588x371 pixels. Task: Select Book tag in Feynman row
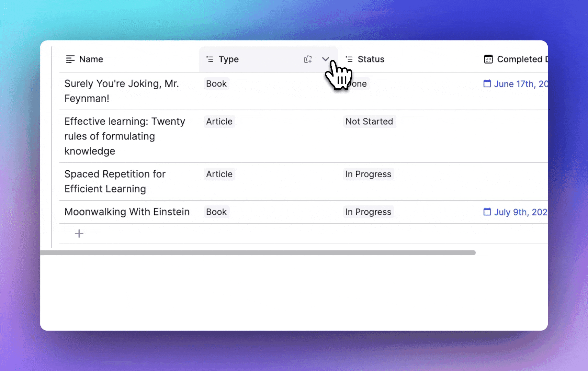216,84
